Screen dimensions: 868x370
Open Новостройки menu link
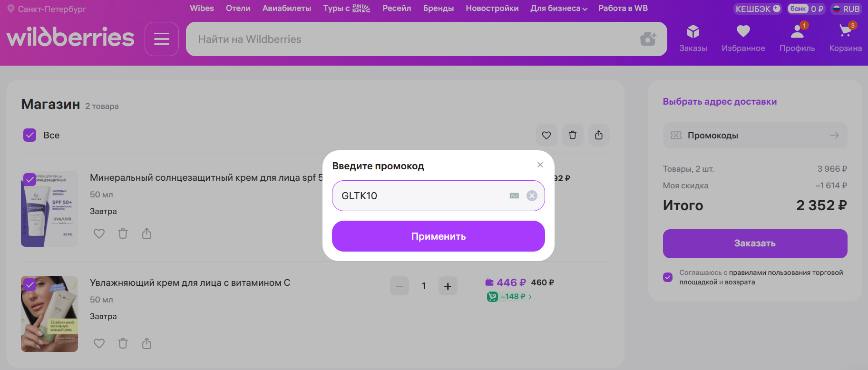(492, 8)
